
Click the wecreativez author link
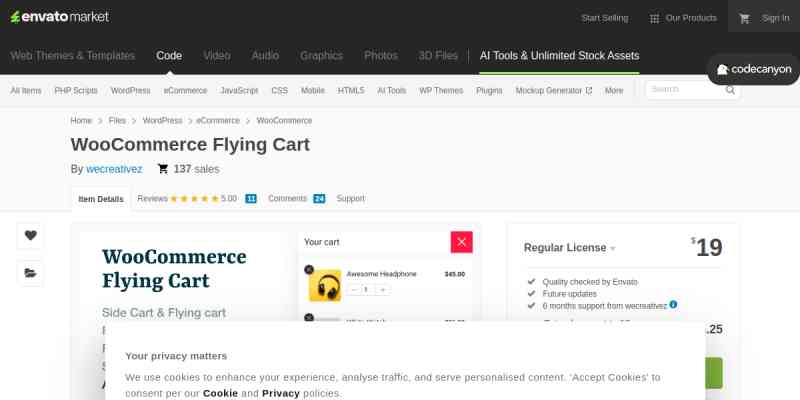[x=114, y=169]
